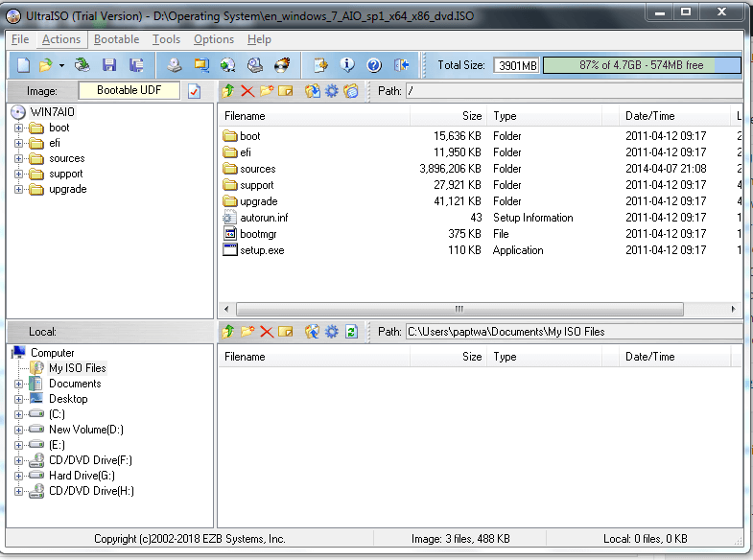Expand the New Volume(D:) tree node
The width and height of the screenshot is (753, 560).
point(18,430)
